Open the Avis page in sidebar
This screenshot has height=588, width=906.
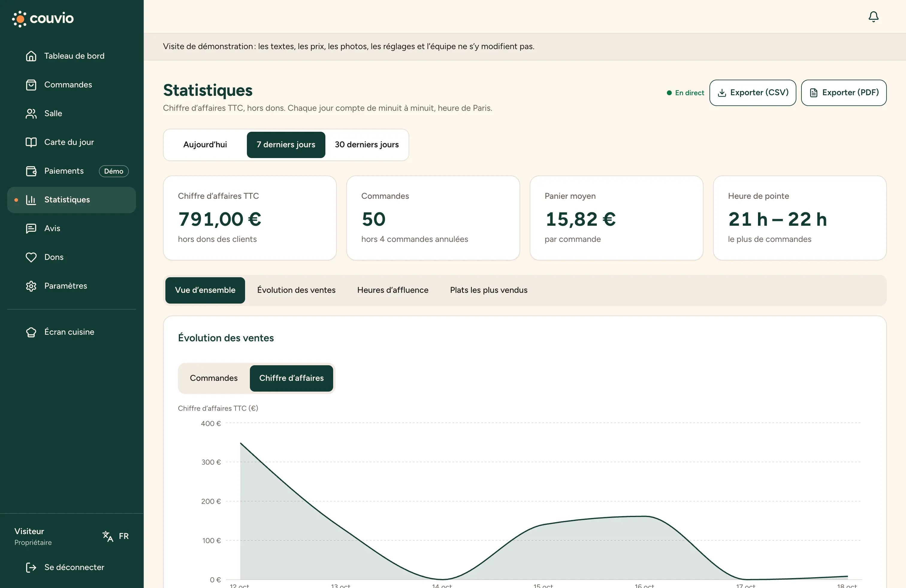72,228
